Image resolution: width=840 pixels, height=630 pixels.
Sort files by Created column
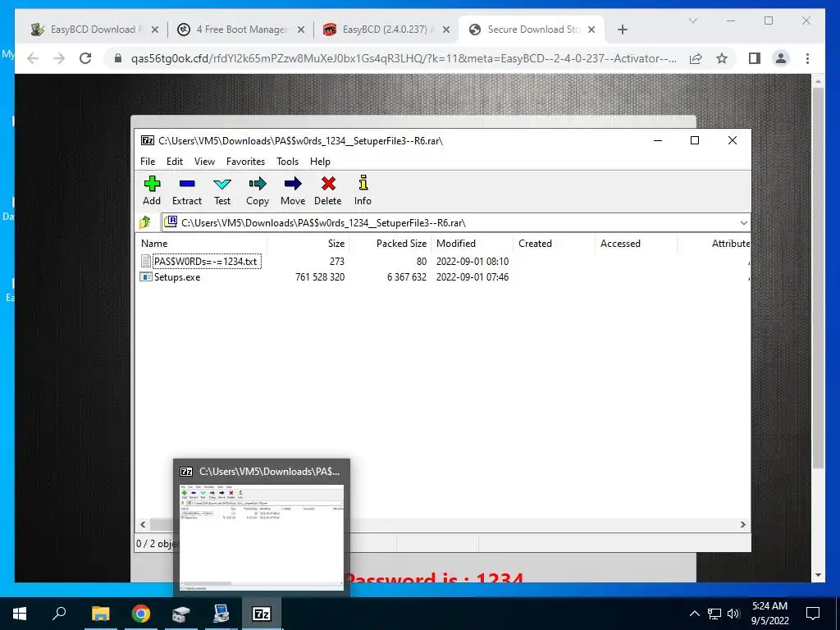554,243
